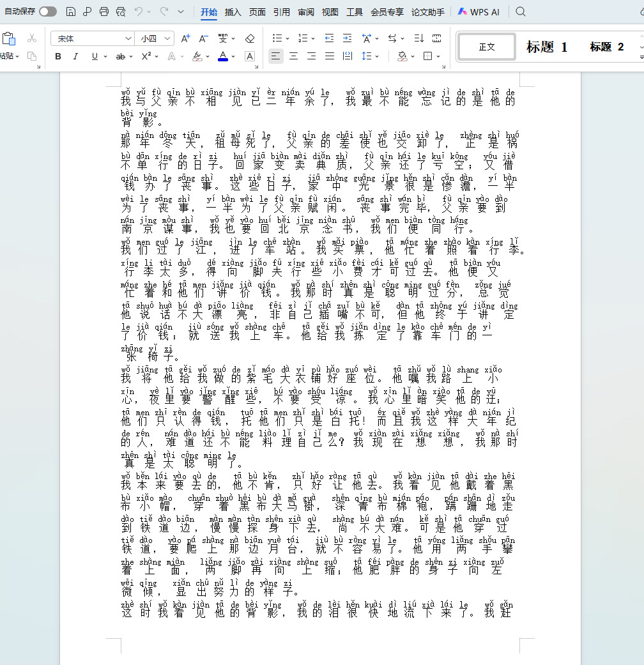This screenshot has width=644, height=665.
Task: Toggle italic formatting
Action: coord(75,56)
